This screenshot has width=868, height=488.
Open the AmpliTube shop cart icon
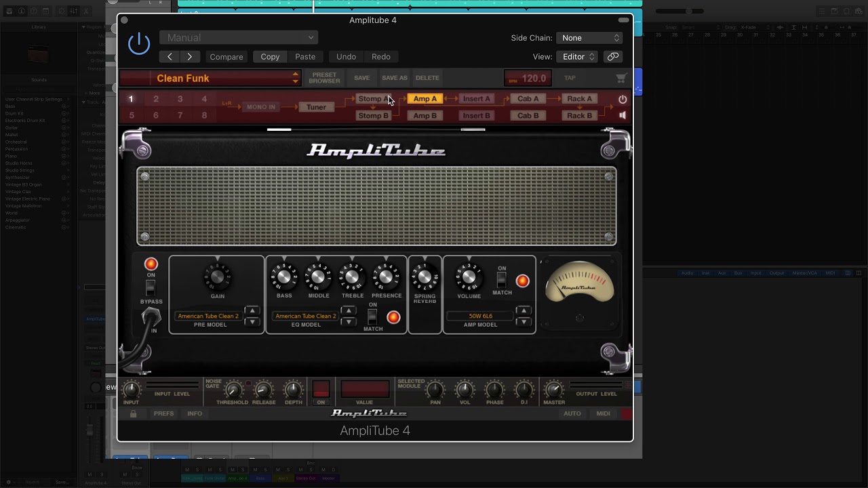(x=621, y=78)
